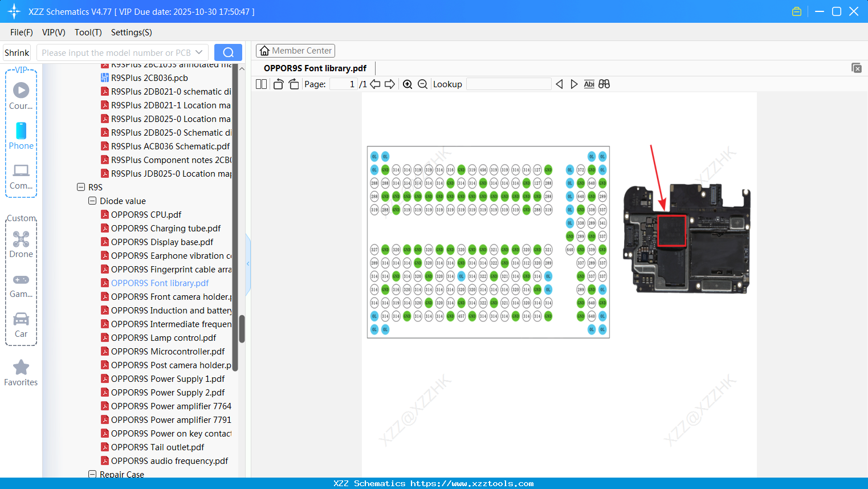Viewport: 868px width, 489px height.
Task: Open the Settings(S) menu
Action: [132, 32]
